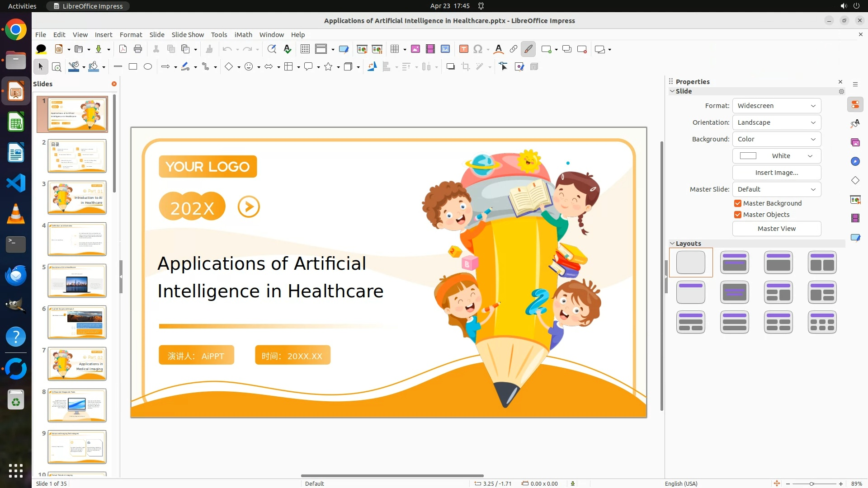Click the Display Grid toolbar icon
868x488 pixels.
point(305,49)
